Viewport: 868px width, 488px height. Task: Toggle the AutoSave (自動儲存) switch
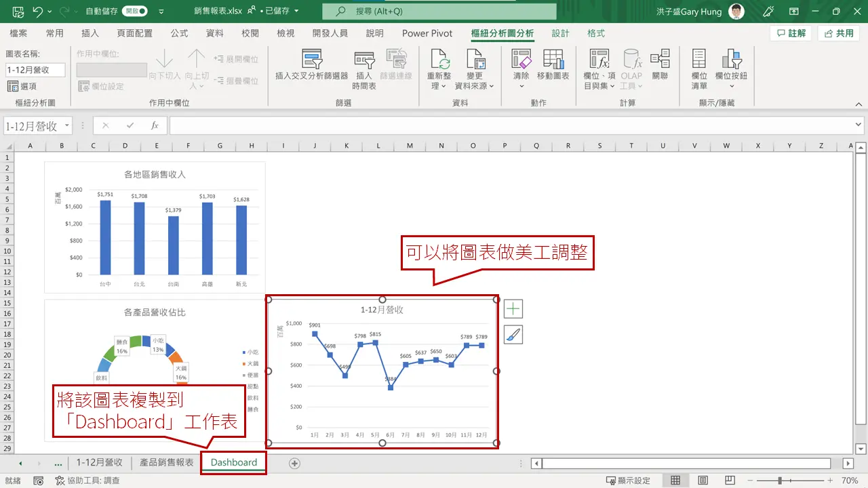pyautogui.click(x=134, y=12)
